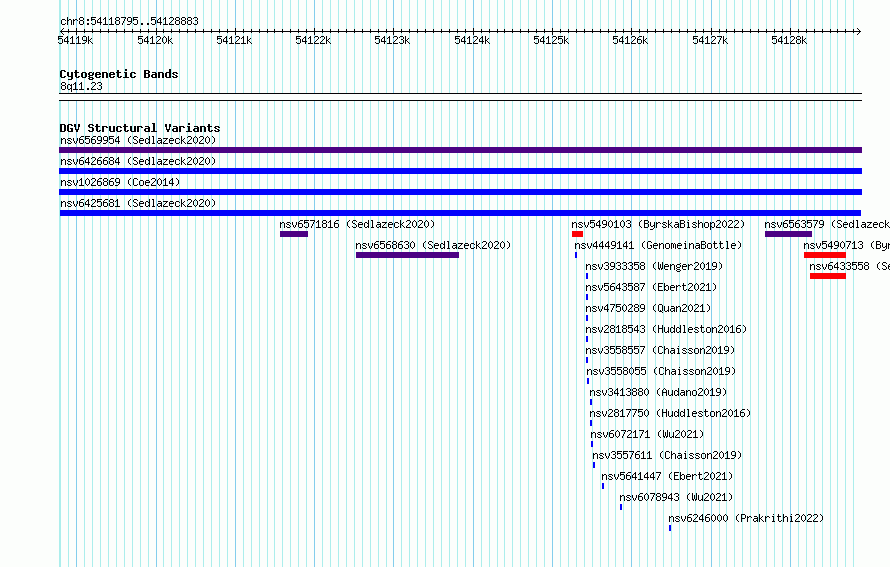Click the right arrowhead of the ruler
Viewport: 890px width, 567px height.
click(x=859, y=31)
